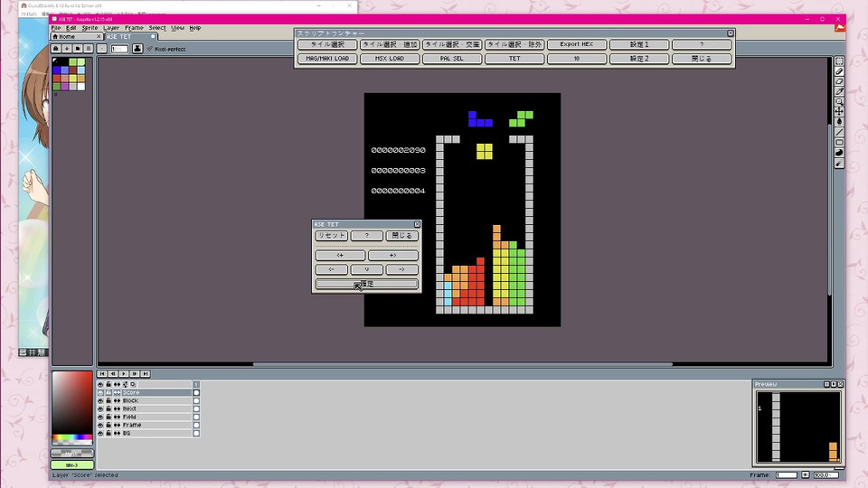Hide the BG layer via eye icon
868x488 pixels.
point(100,434)
